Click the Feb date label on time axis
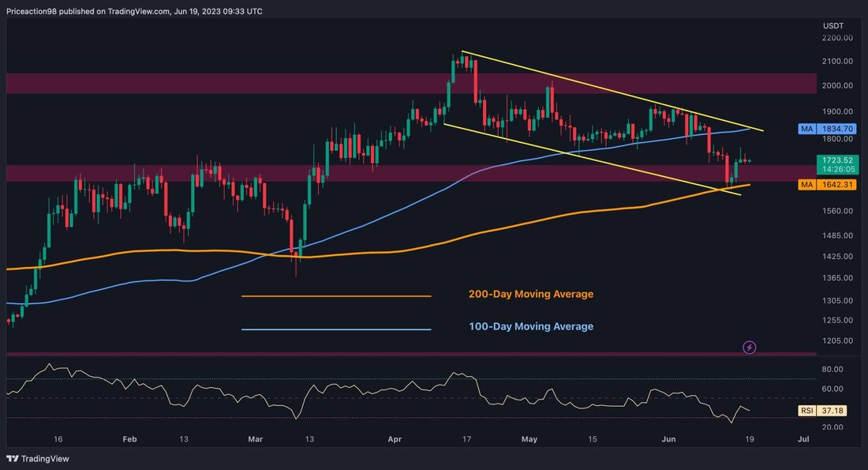The height and width of the screenshot is (470, 868). point(129,439)
